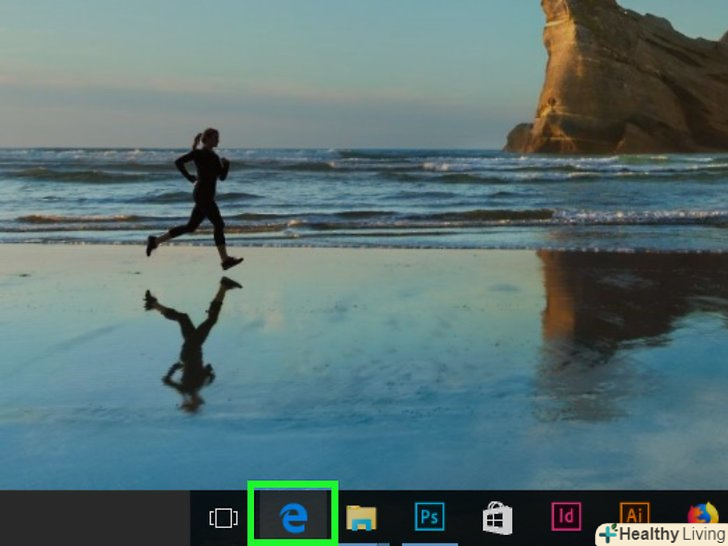
Task: Open File Explorer from the taskbar
Action: (361, 517)
